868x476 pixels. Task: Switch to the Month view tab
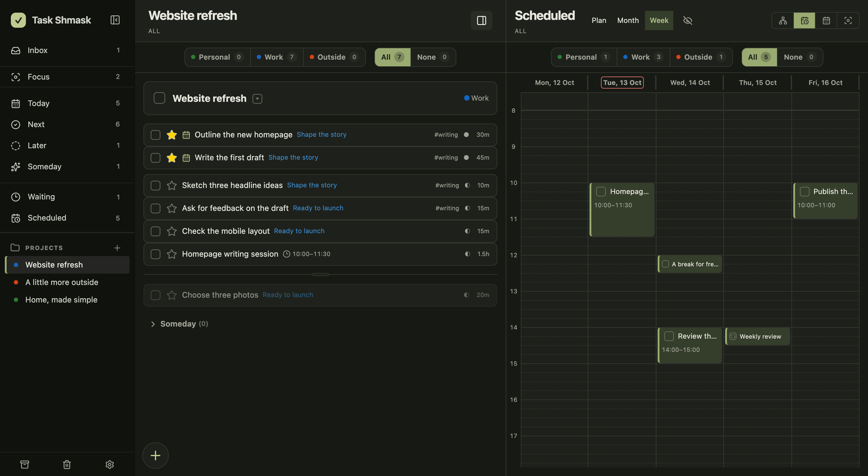[x=628, y=20]
